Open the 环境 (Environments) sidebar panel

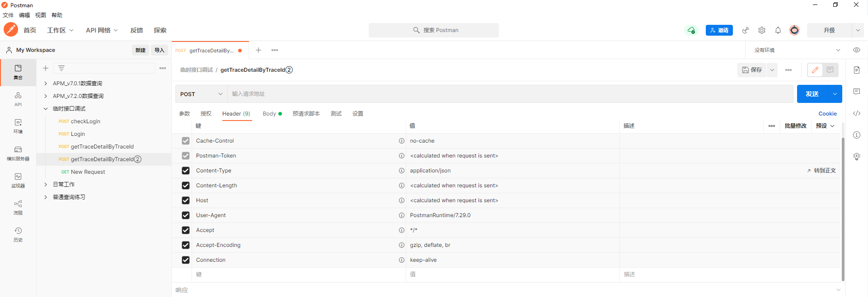[x=18, y=126]
